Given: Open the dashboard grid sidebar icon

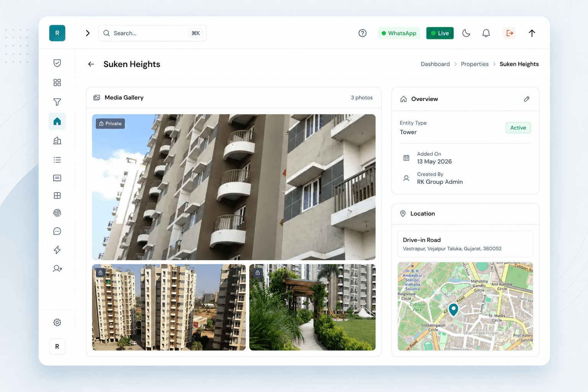Looking at the screenshot, I should pos(57,83).
